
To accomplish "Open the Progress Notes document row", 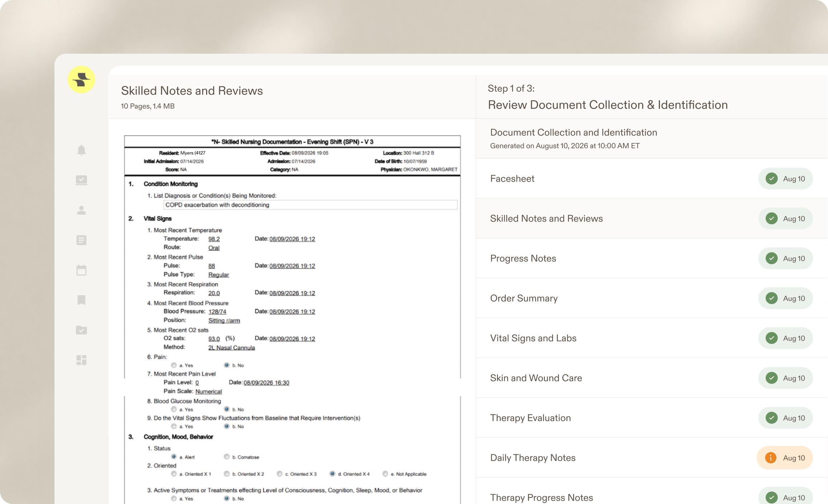I will 652,258.
